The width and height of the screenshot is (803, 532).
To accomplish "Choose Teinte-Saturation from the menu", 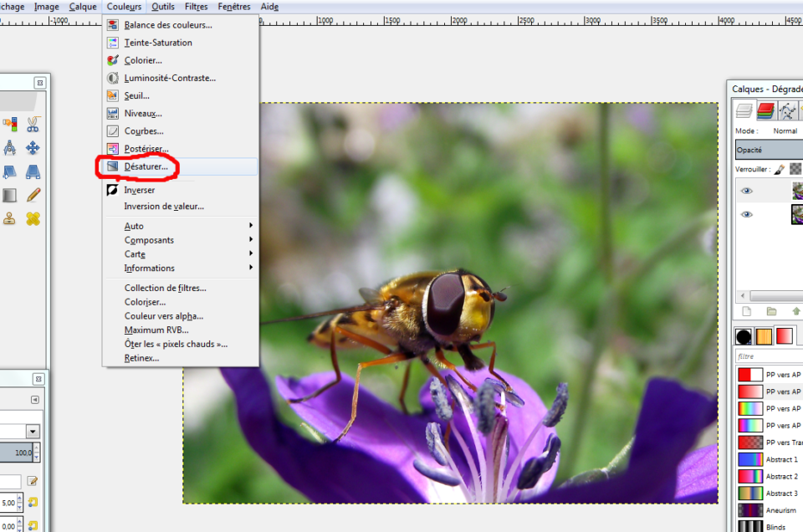I will 181,43.
